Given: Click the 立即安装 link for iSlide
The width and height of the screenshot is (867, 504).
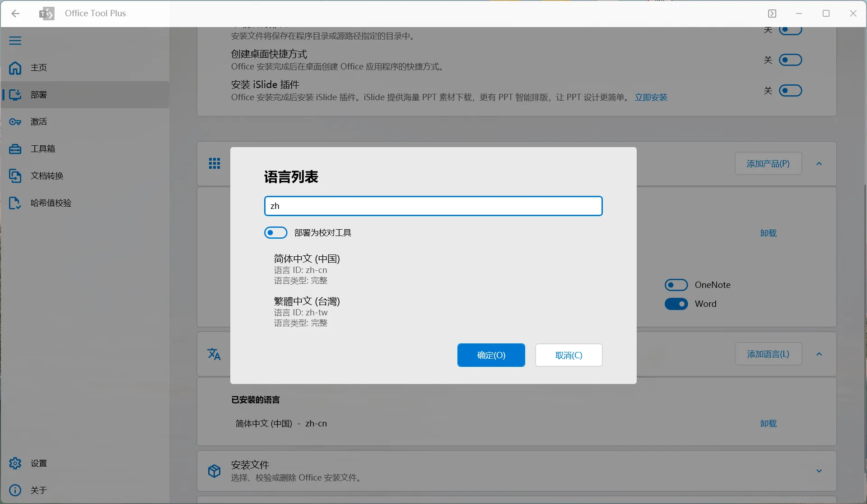Looking at the screenshot, I should [x=651, y=97].
